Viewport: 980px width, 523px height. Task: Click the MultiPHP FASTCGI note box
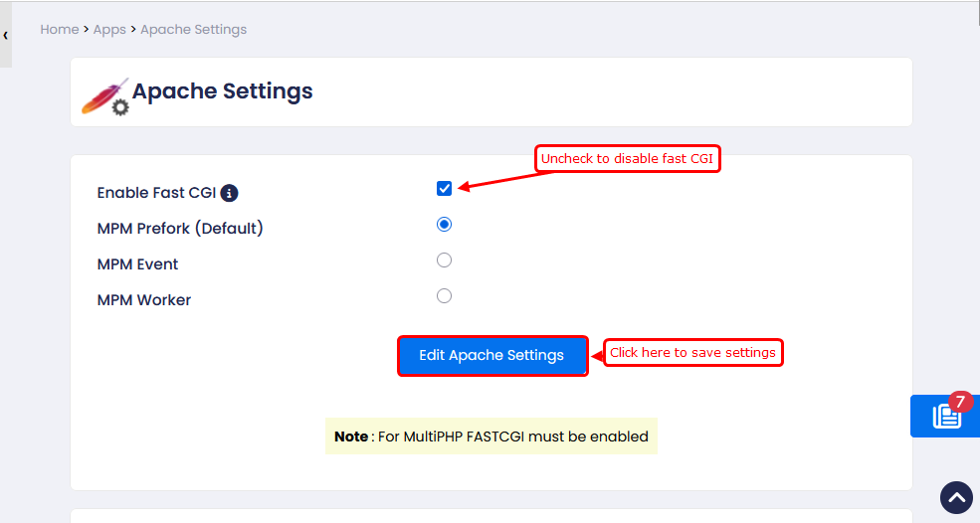(x=491, y=436)
